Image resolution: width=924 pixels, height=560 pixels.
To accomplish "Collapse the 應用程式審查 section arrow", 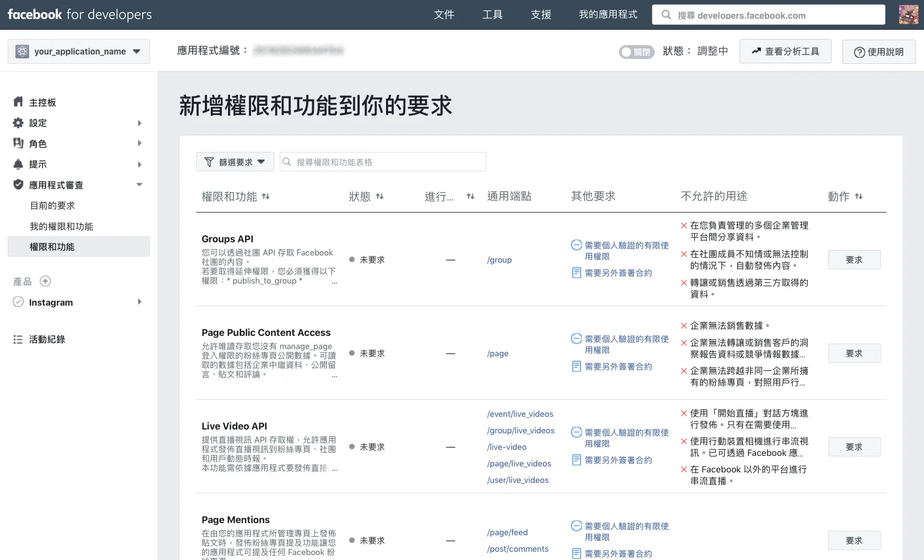I will click(x=140, y=184).
